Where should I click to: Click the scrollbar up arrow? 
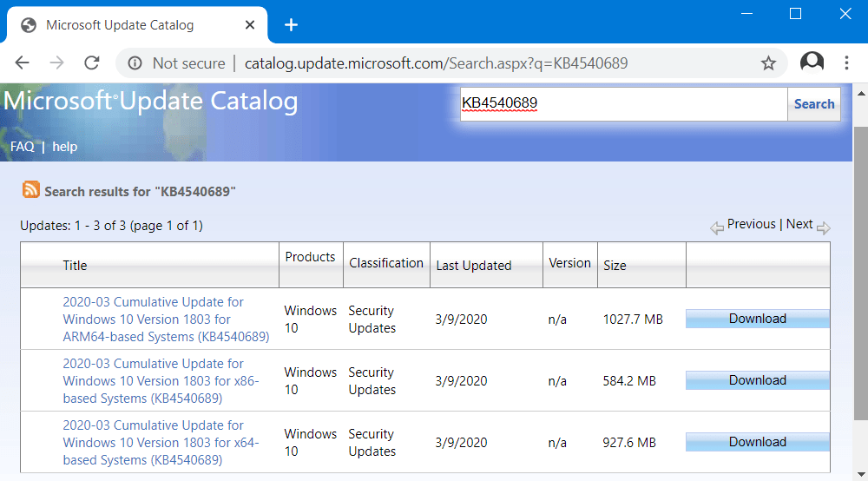(861, 93)
